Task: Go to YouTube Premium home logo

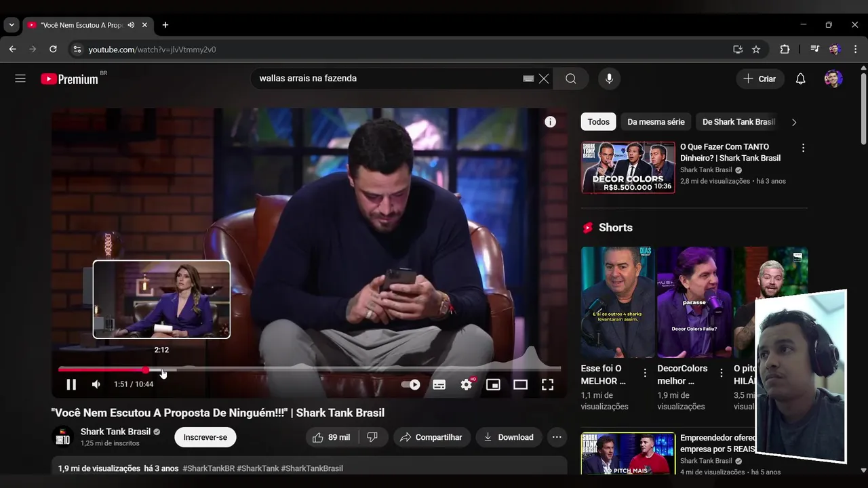Action: click(x=69, y=79)
